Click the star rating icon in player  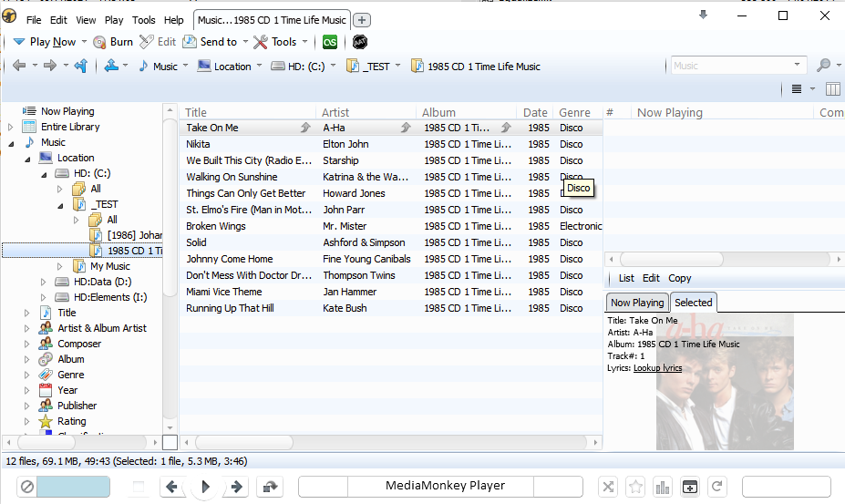pyautogui.click(x=635, y=487)
